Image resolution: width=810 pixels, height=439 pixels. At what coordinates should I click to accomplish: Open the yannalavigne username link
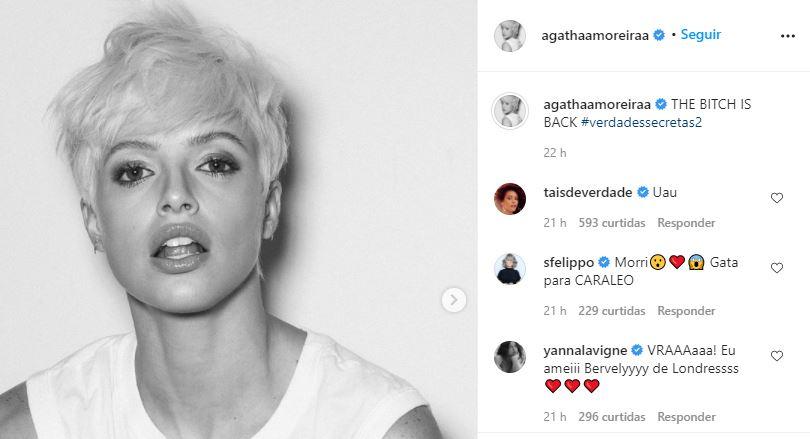[x=585, y=351]
